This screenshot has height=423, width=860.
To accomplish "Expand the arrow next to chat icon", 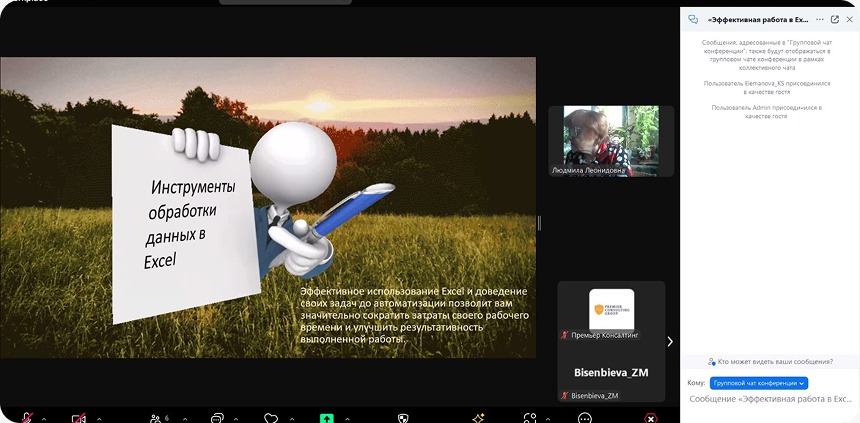I will coord(236,419).
